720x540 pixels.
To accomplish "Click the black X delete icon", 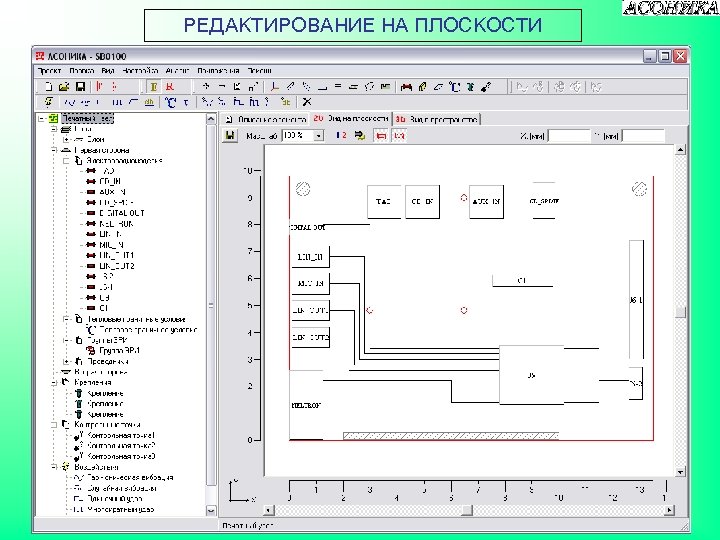I will tap(307, 102).
